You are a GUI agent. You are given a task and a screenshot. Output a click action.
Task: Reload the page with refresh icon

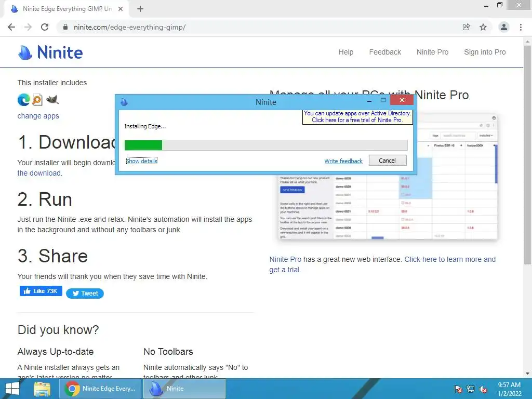[x=45, y=27]
